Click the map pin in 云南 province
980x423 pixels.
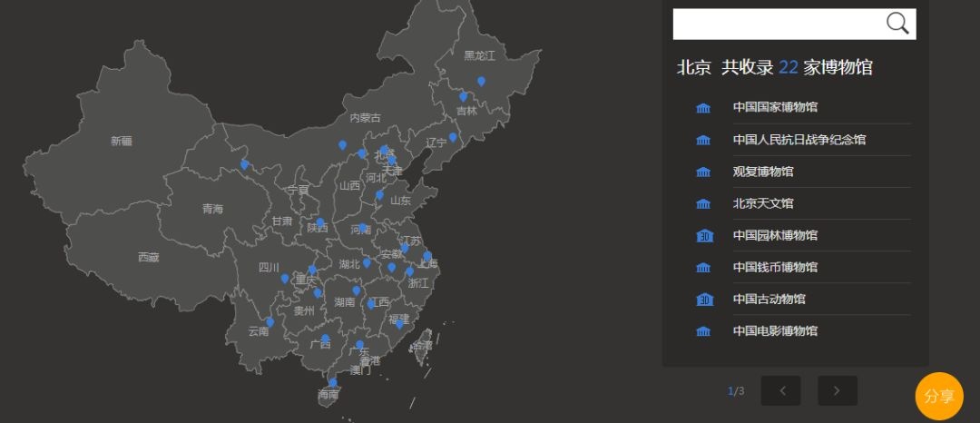(270, 322)
